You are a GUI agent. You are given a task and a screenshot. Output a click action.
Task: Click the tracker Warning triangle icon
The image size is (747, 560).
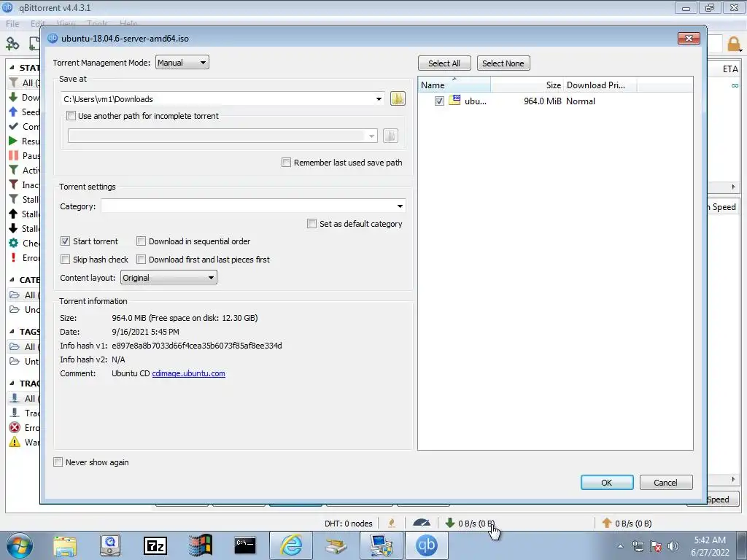click(x=15, y=442)
